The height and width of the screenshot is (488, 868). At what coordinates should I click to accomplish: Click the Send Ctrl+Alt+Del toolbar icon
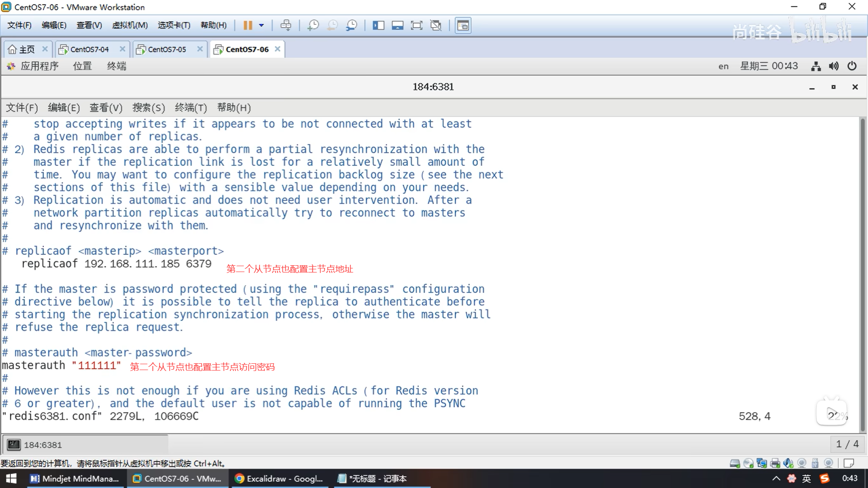click(x=286, y=25)
